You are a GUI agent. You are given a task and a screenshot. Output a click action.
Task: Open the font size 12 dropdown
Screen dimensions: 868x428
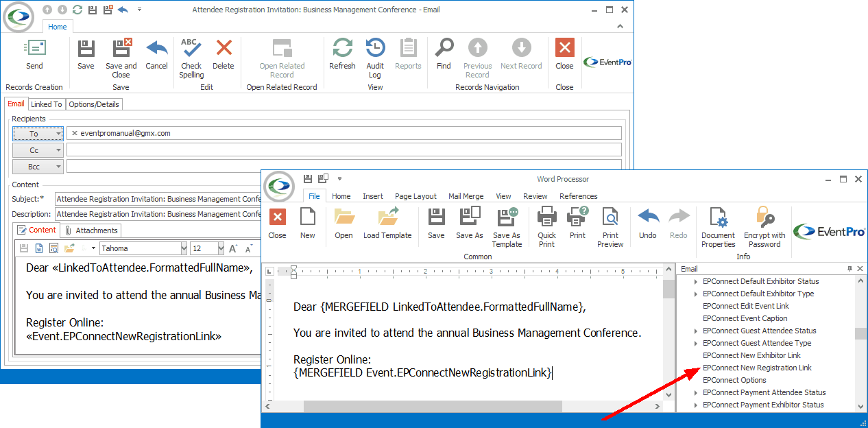[221, 248]
